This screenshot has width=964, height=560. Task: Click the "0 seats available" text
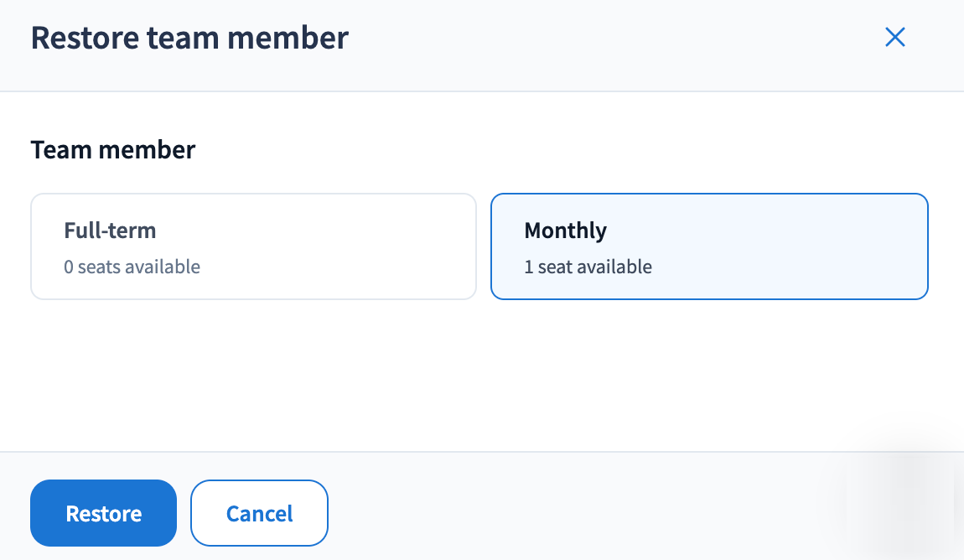132,267
